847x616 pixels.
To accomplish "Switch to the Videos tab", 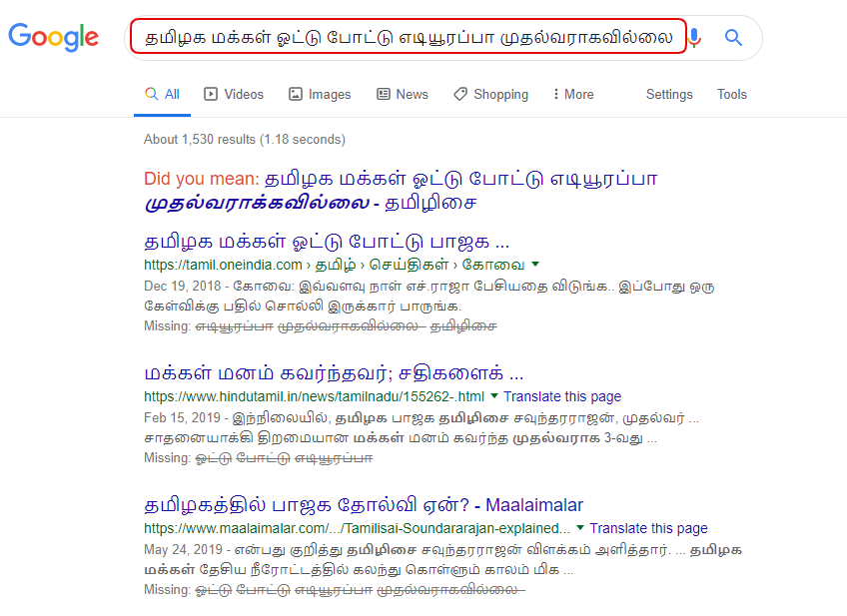I will click(234, 95).
